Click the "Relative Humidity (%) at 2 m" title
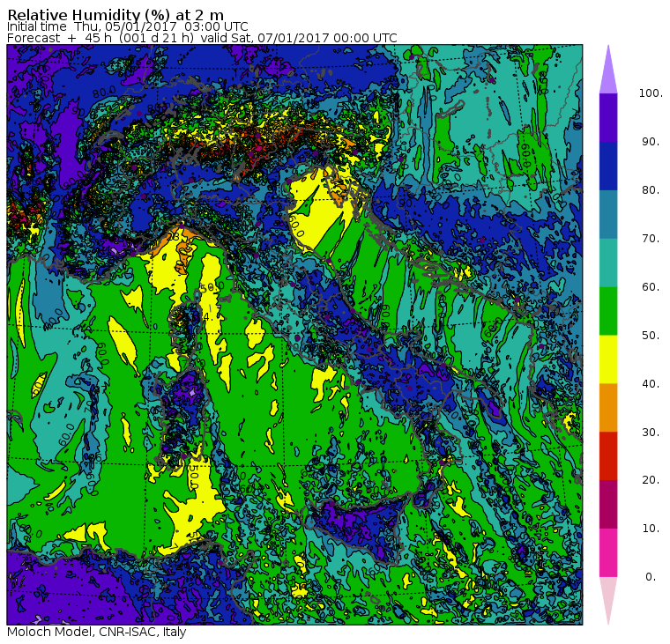 click(115, 14)
